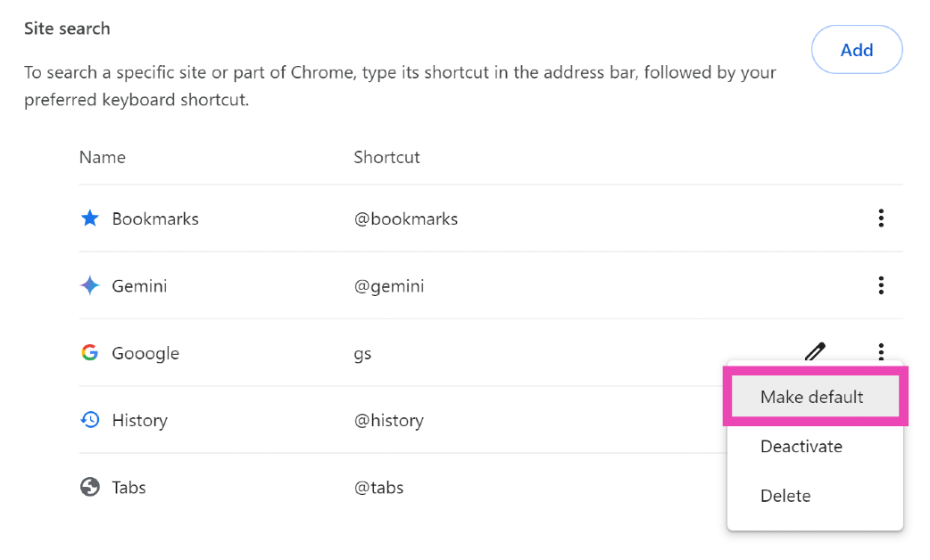This screenshot has height=560, width=930.
Task: Click the @bookmarks shortcut text
Action: 406,218
